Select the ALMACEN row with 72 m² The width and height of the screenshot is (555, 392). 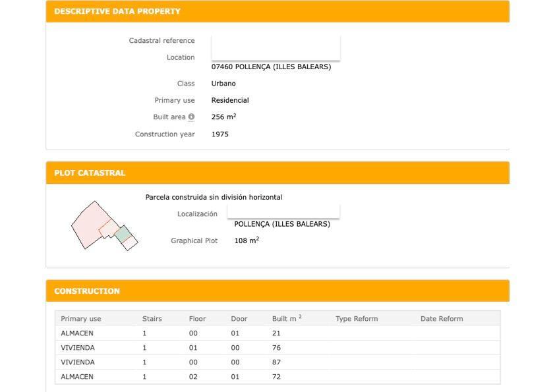277,377
